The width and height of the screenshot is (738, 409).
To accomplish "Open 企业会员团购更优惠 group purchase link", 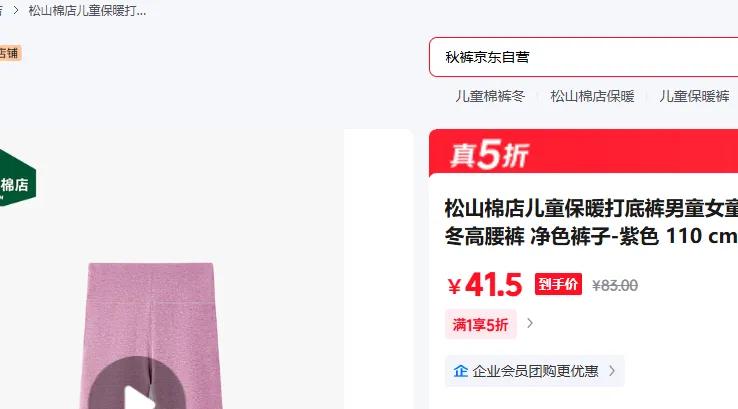I will tap(535, 371).
